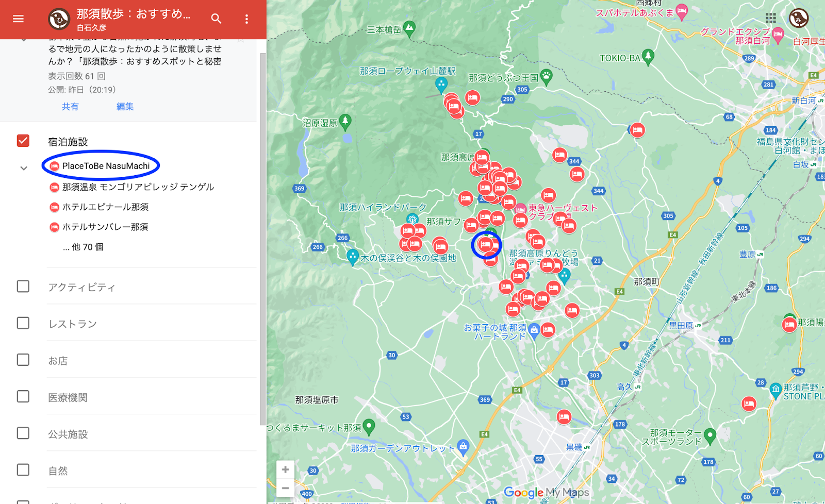The height and width of the screenshot is (504, 825).
Task: Click the 那須町 town label
Action: pyautogui.click(x=647, y=282)
